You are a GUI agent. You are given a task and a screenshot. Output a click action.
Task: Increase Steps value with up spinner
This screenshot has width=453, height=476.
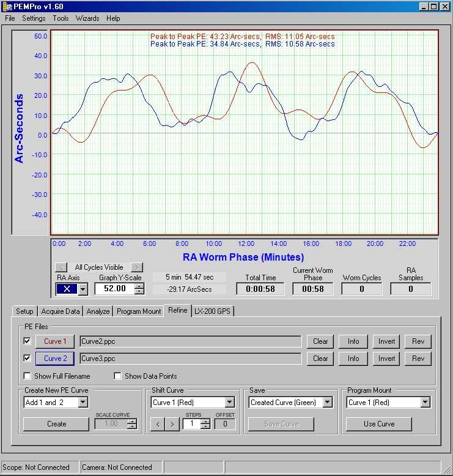(205, 422)
